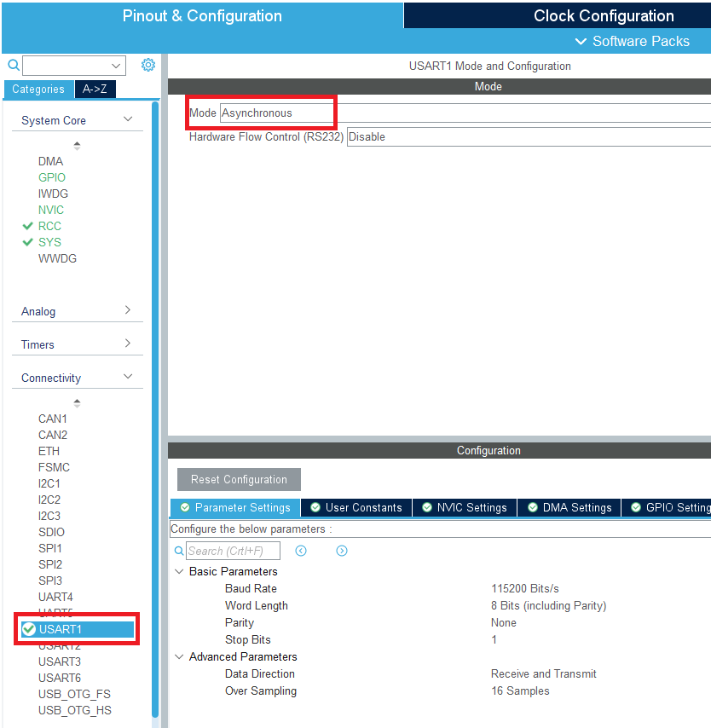Open the Parameter Settings tab
711x728 pixels.
tap(235, 507)
